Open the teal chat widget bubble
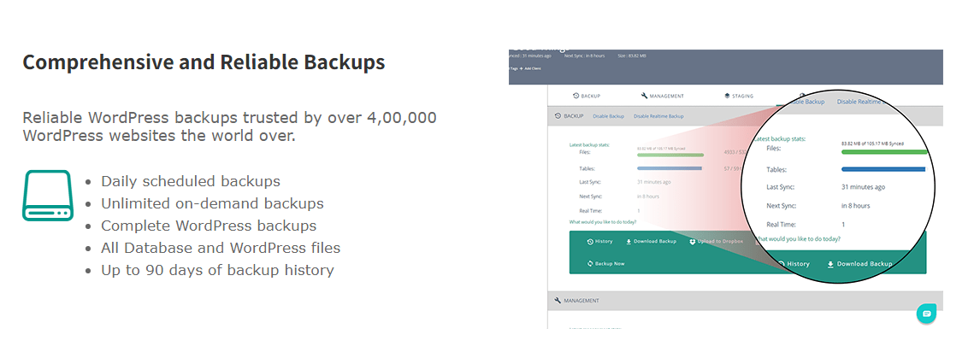The width and height of the screenshot is (980, 352). (926, 314)
